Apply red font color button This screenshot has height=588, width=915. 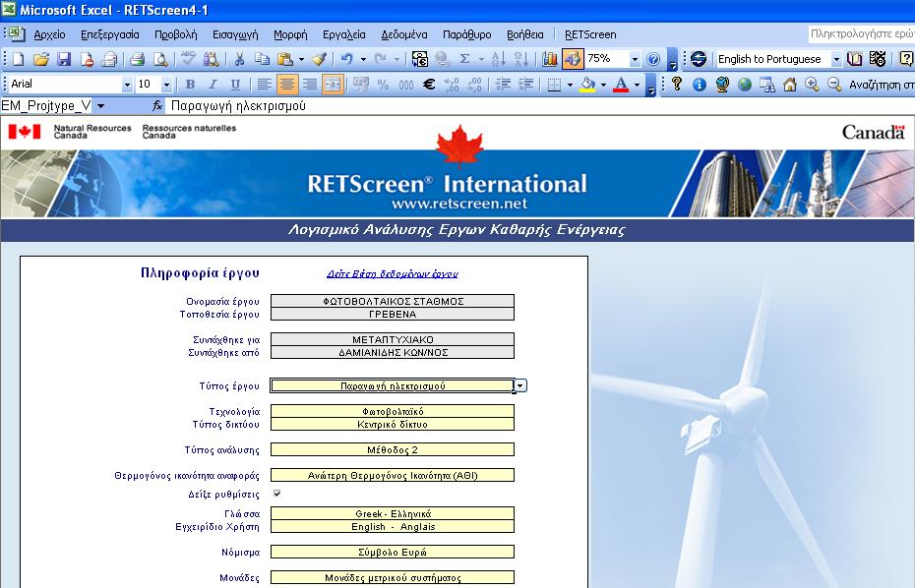[x=622, y=86]
